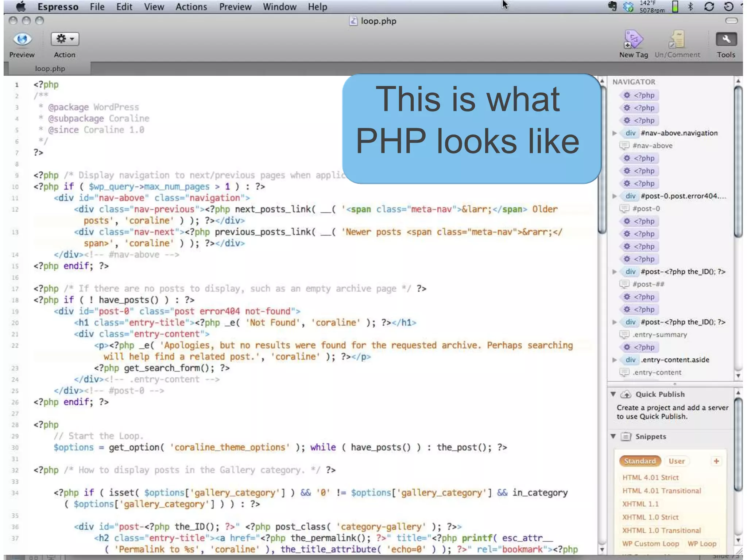Click the sync arrows menu bar icon
The height and width of the screenshot is (560, 747).
tap(709, 7)
